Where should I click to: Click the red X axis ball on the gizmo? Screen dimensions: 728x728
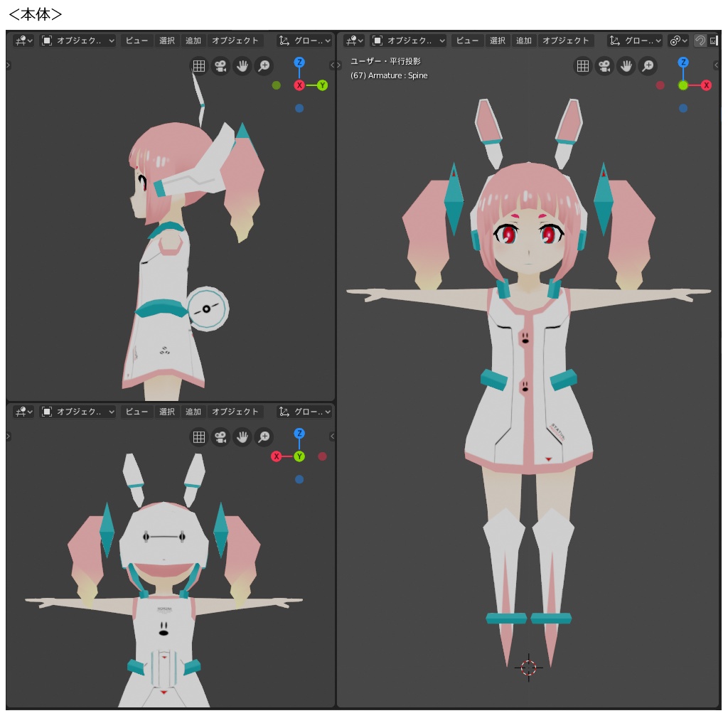pos(706,85)
